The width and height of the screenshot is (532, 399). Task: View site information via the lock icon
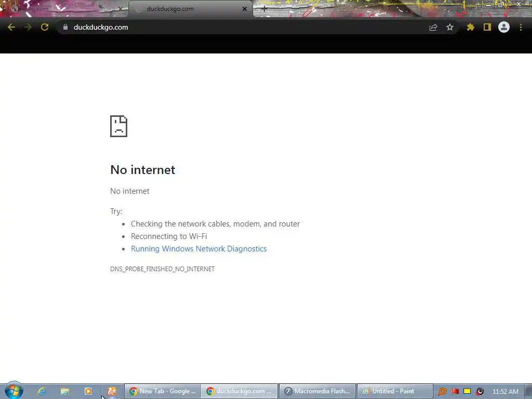coord(65,27)
